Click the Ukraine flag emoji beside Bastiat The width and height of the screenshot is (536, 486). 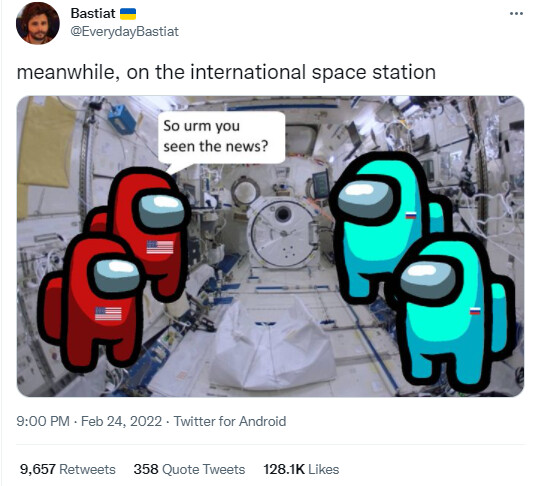pos(128,14)
